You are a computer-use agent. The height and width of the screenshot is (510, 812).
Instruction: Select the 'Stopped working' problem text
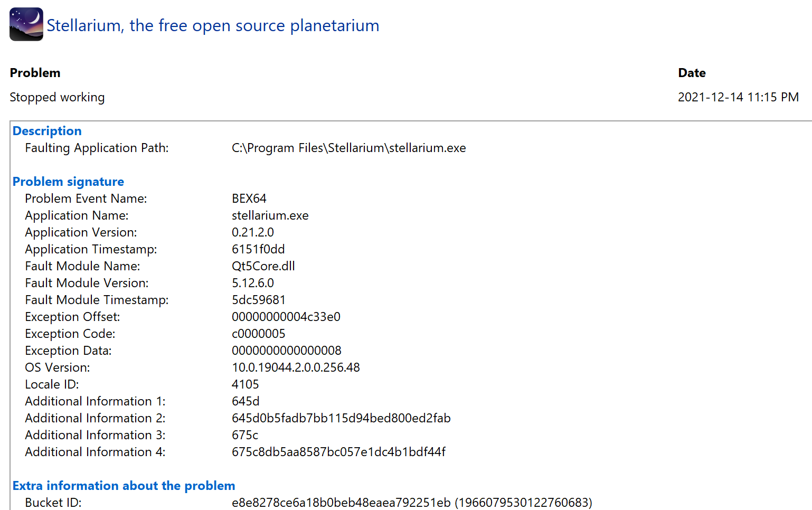[57, 97]
